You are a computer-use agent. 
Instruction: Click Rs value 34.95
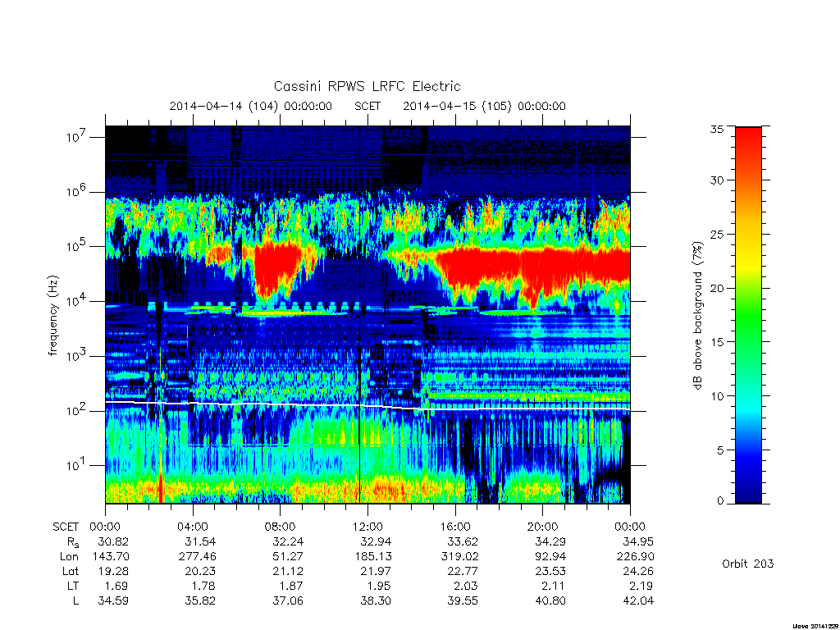(638, 541)
